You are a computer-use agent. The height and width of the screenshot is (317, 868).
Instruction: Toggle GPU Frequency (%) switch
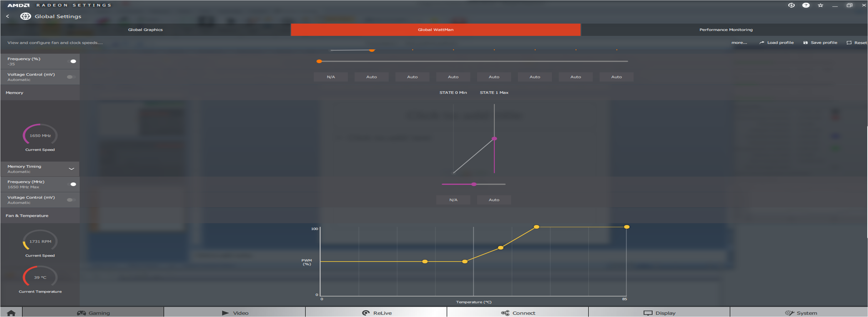(72, 61)
